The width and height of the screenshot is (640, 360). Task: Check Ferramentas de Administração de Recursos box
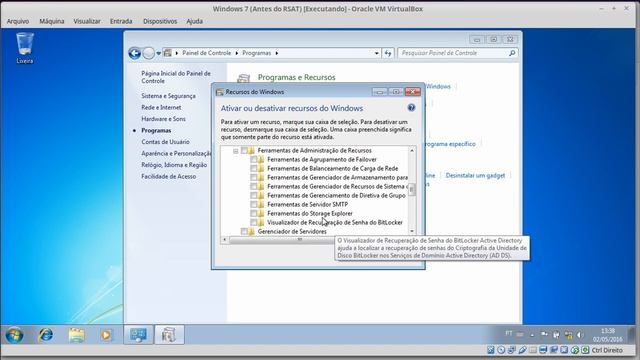tap(244, 151)
